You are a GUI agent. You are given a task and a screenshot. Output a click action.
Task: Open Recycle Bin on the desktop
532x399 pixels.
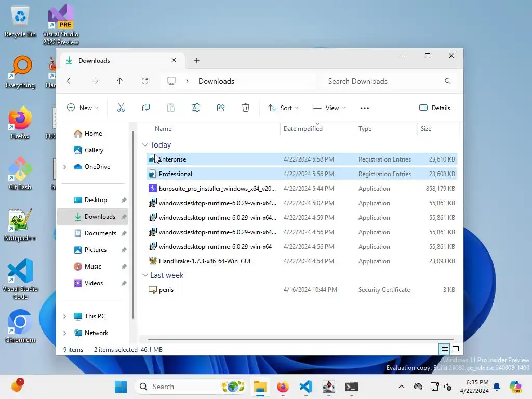tap(20, 22)
